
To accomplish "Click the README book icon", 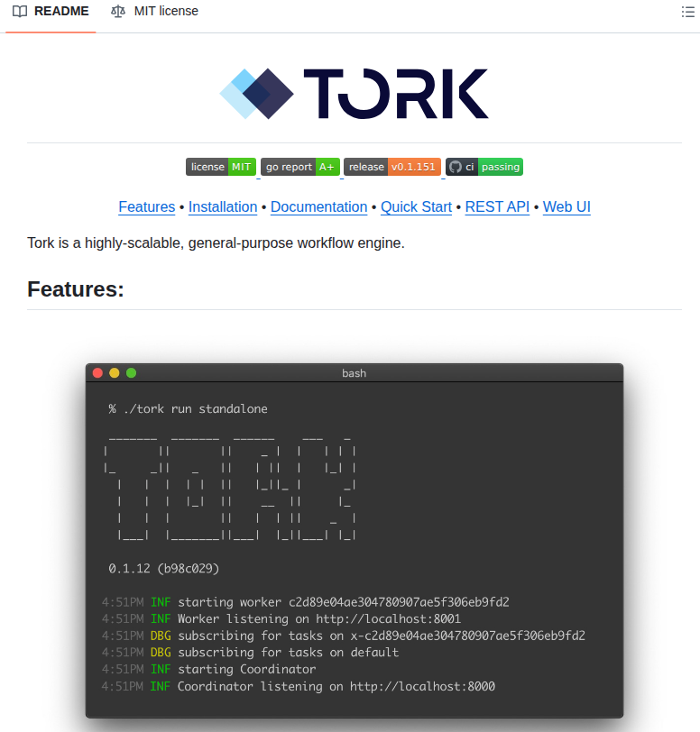I will [20, 11].
